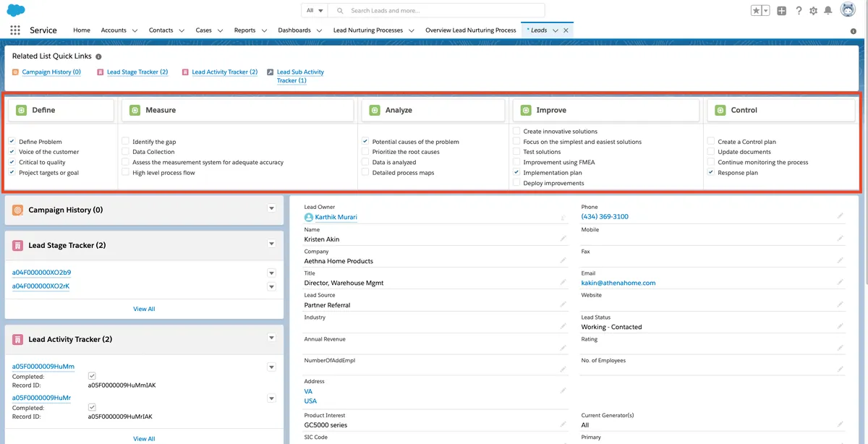Check Data Collection checkbox
Viewport: 868px width, 444px height.
(126, 152)
